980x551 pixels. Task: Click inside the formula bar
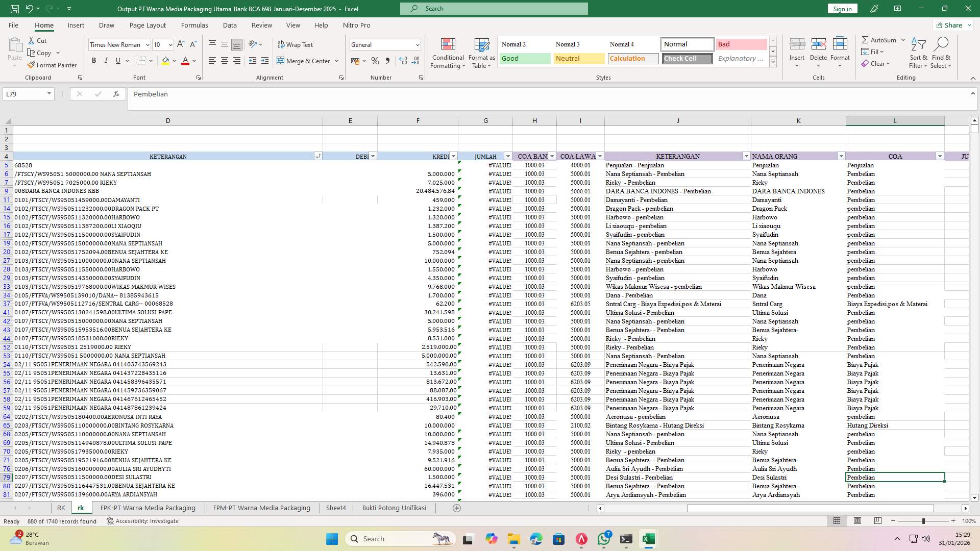pos(357,94)
